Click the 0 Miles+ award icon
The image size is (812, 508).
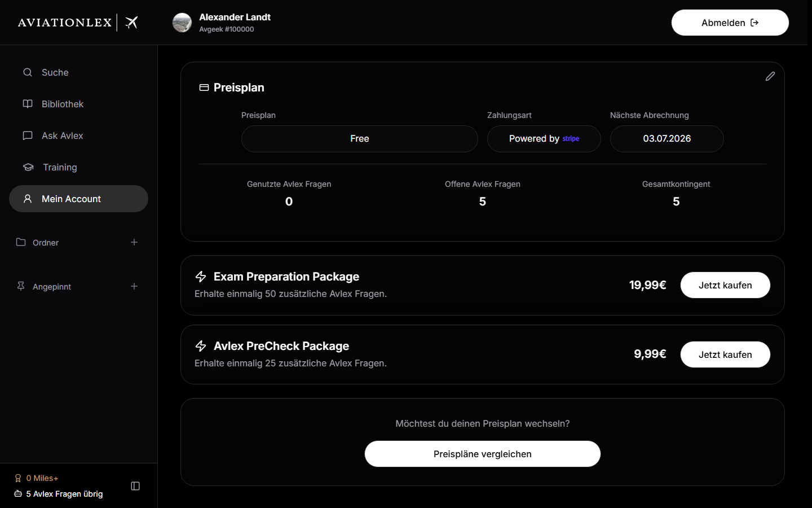pyautogui.click(x=18, y=478)
